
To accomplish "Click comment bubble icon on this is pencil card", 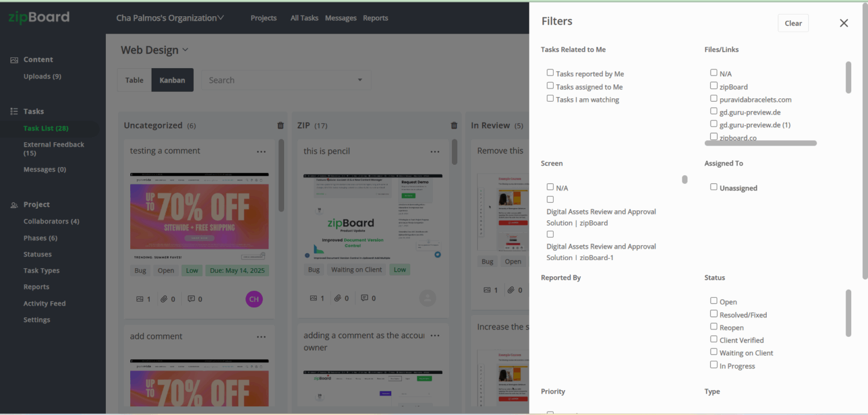I will click(365, 298).
